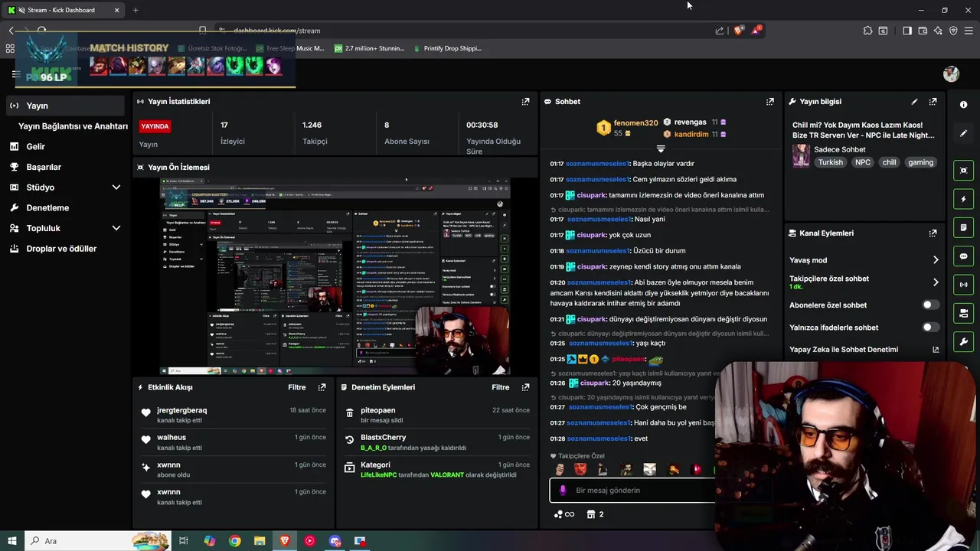
Task: Open Takipçilere özel sohbet options arrow
Action: [936, 282]
